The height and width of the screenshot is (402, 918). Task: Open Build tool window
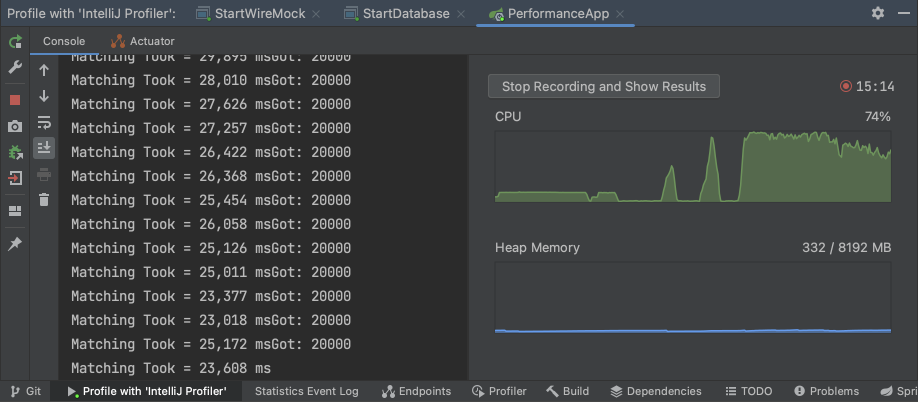pyautogui.click(x=567, y=391)
